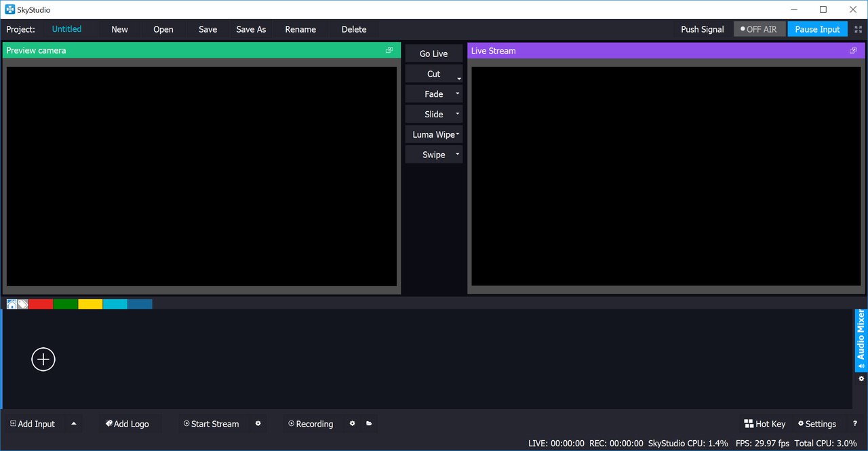The width and height of the screenshot is (868, 451).
Task: Open help with the question mark icon
Action: (x=854, y=424)
